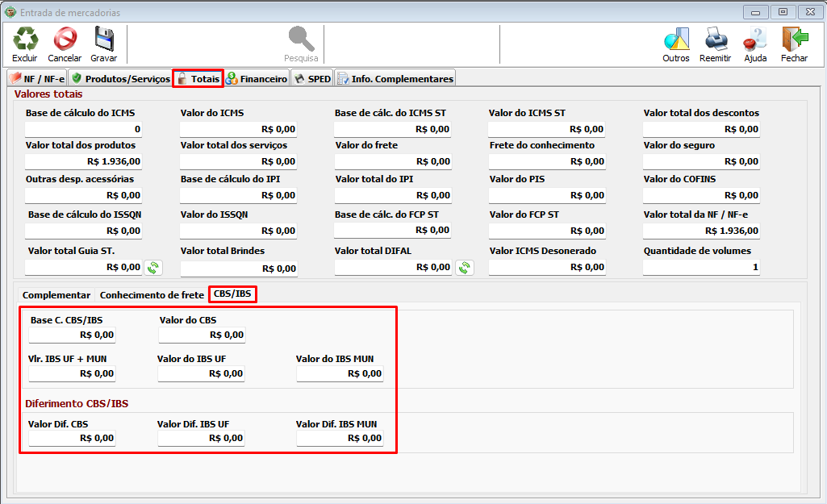Screen dimensions: 827x504
Task: Open the Outros toolbar icon
Action: pyautogui.click(x=675, y=40)
